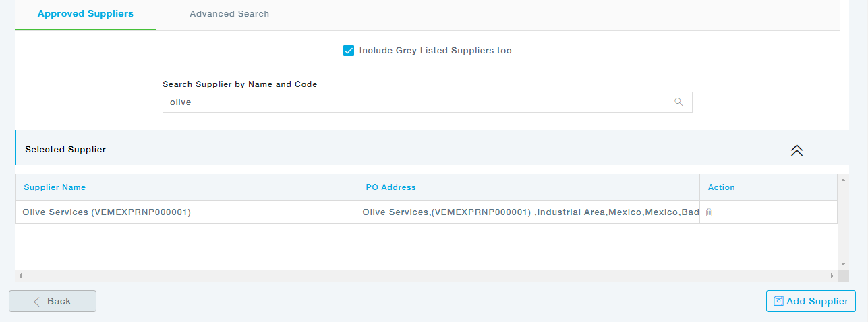868x322 pixels.
Task: Click the horizontal scrollbar track below table
Action: point(425,276)
